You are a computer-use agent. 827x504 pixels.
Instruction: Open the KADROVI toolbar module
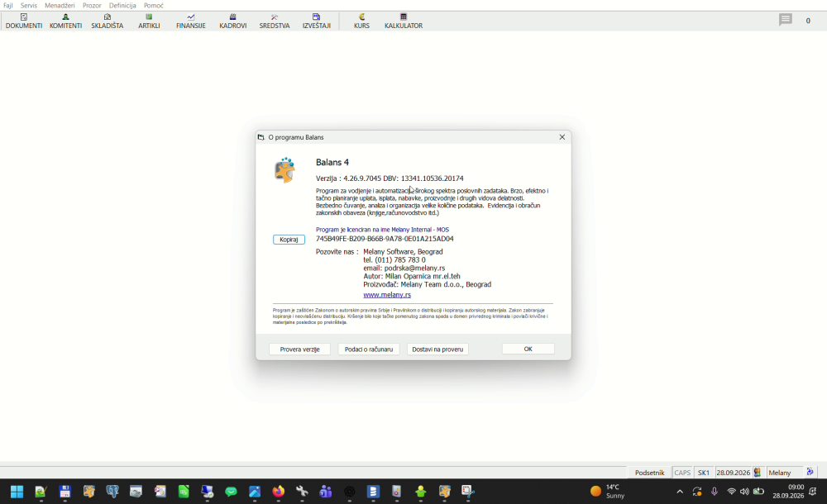click(x=232, y=21)
